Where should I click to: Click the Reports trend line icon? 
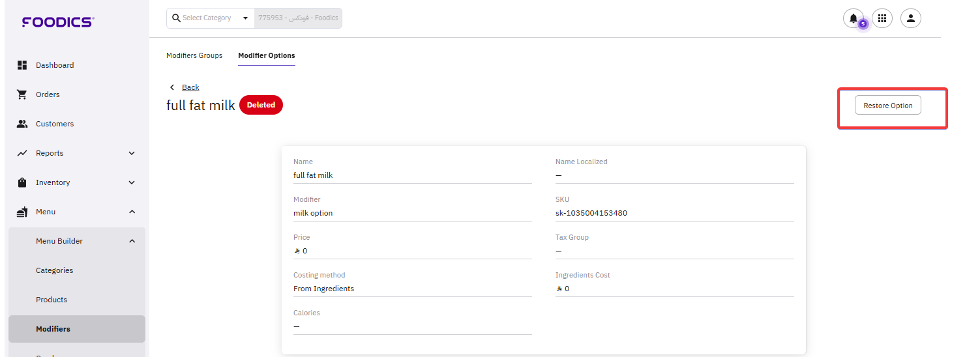click(22, 153)
